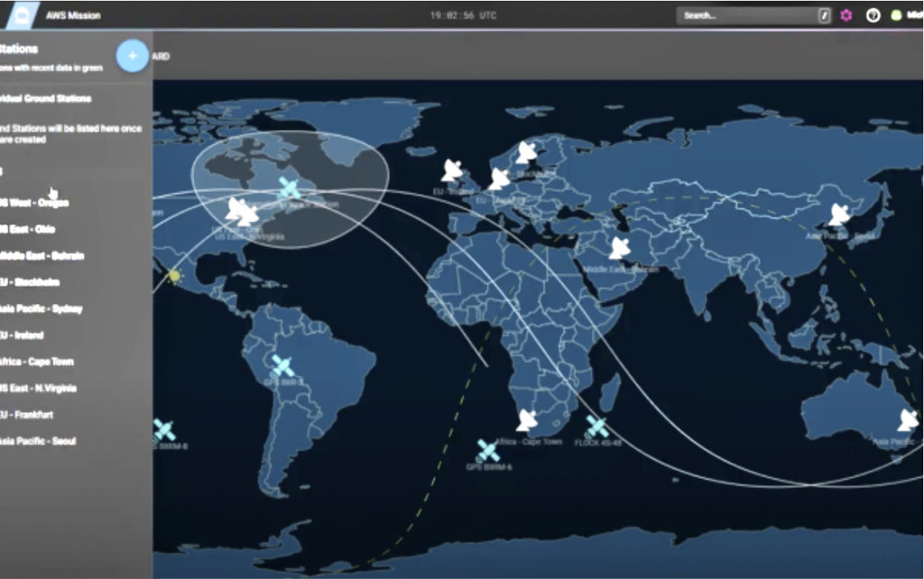Click the sun position marker
Image resolution: width=924 pixels, height=579 pixels.
pyautogui.click(x=174, y=276)
